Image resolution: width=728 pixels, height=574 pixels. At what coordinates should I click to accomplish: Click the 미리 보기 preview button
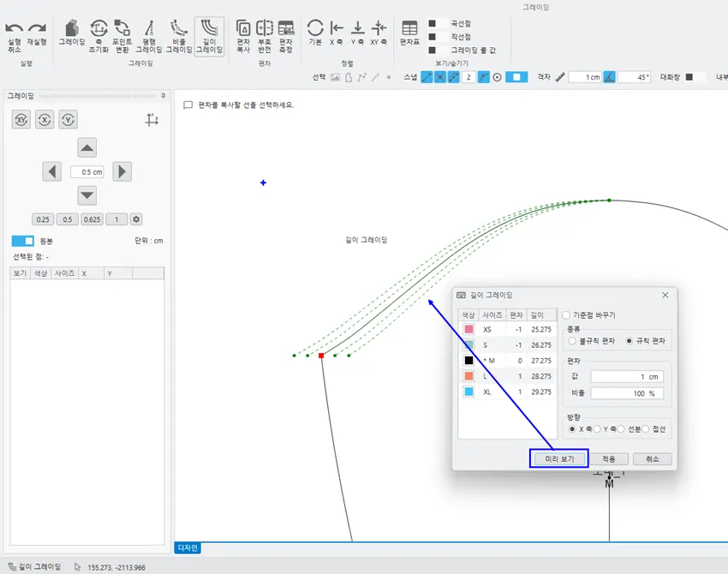[x=558, y=459]
